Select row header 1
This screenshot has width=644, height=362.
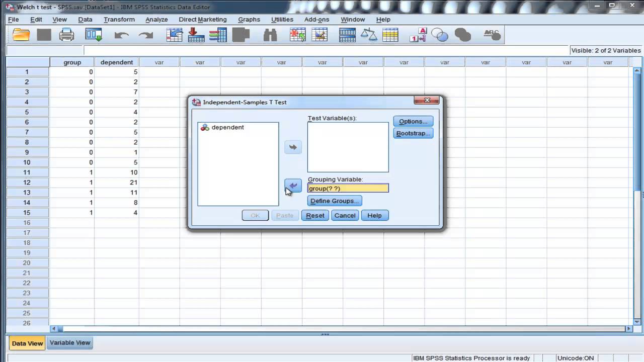[27, 72]
